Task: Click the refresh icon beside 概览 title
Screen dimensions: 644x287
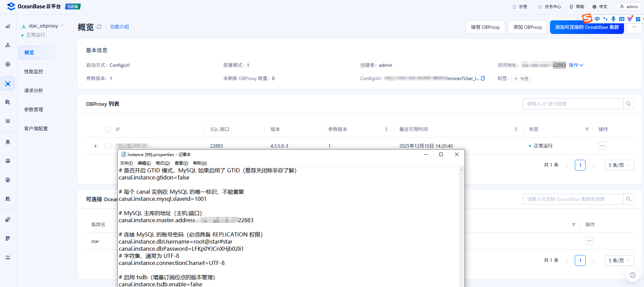Action: pos(99,27)
